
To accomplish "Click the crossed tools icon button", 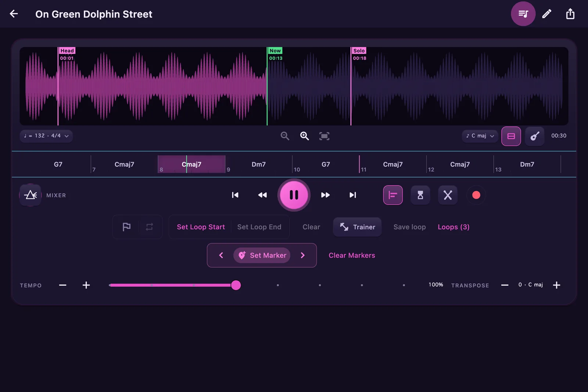I will (448, 195).
